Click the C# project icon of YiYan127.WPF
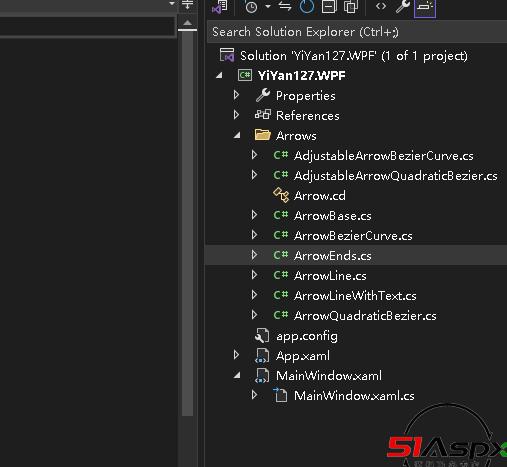Viewport: 507px width, 467px height. click(245, 75)
